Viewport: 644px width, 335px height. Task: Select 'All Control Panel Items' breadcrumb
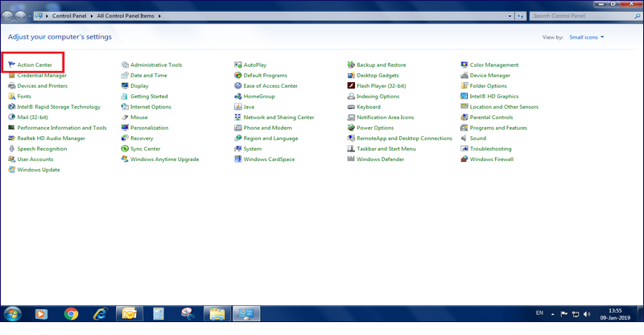tap(125, 15)
